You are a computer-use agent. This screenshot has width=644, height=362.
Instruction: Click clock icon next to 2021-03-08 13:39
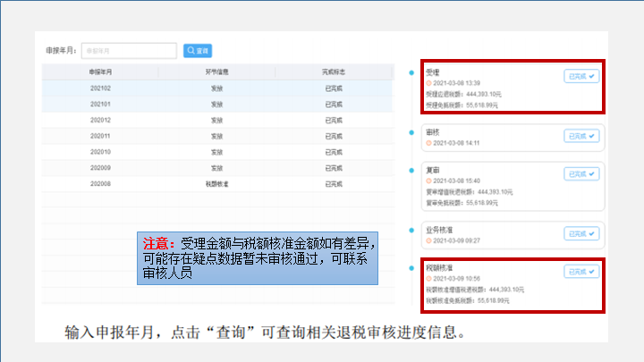[x=428, y=83]
